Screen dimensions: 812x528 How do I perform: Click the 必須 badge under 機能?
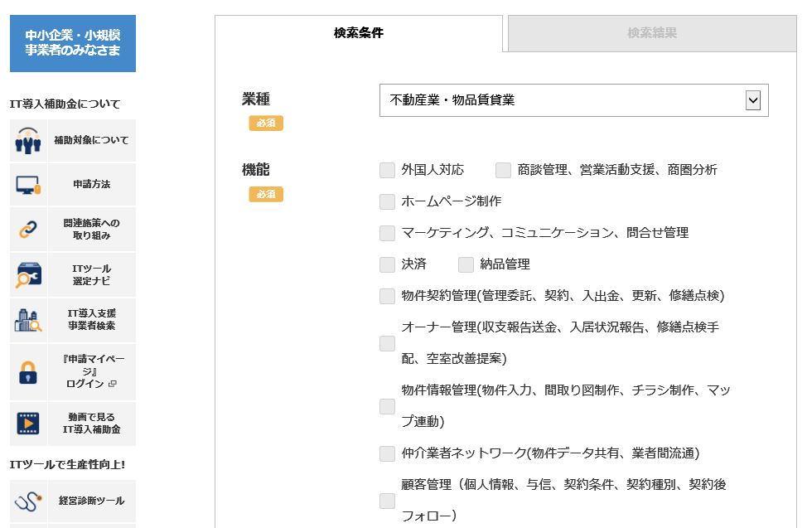266,194
